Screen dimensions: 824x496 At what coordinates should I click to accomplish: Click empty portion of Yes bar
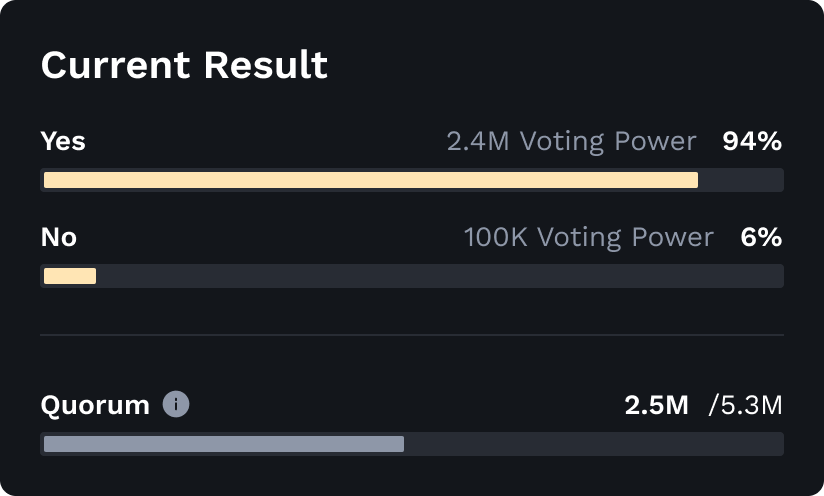pyautogui.click(x=740, y=180)
